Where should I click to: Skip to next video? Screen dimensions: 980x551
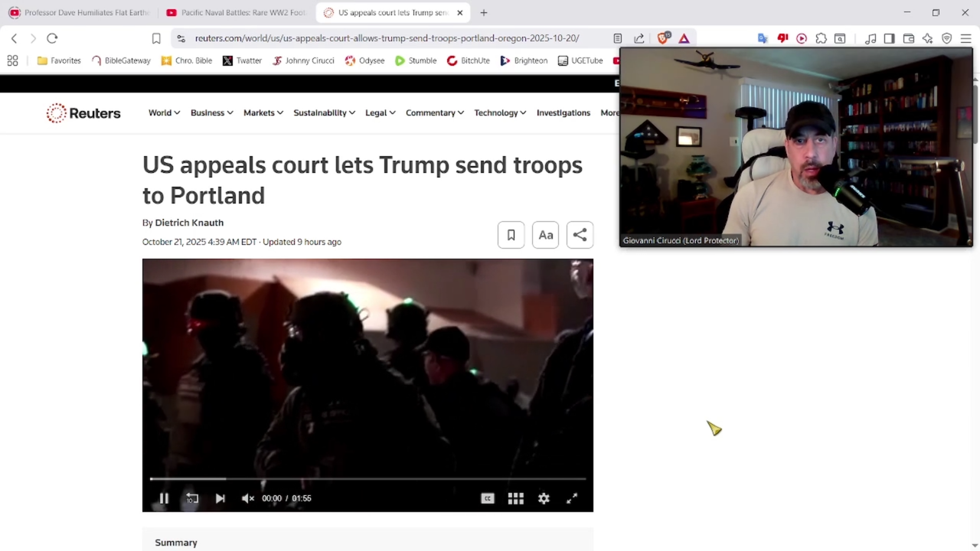tap(220, 498)
